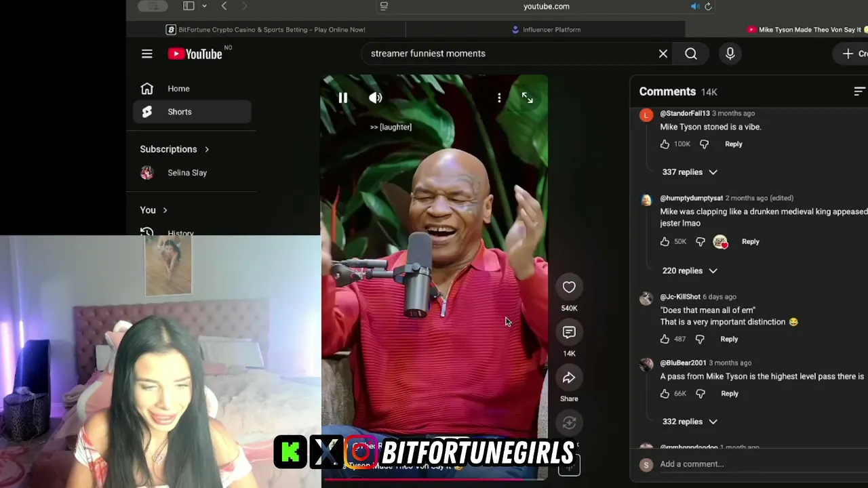Open the YouTube guide hamburger menu
The height and width of the screenshot is (488, 868).
point(147,54)
